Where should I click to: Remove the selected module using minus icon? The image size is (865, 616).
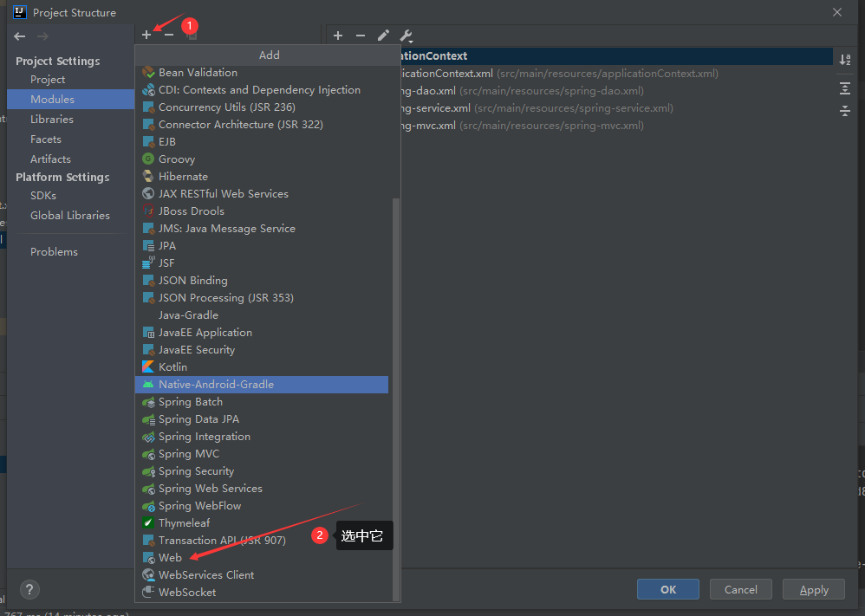point(168,35)
